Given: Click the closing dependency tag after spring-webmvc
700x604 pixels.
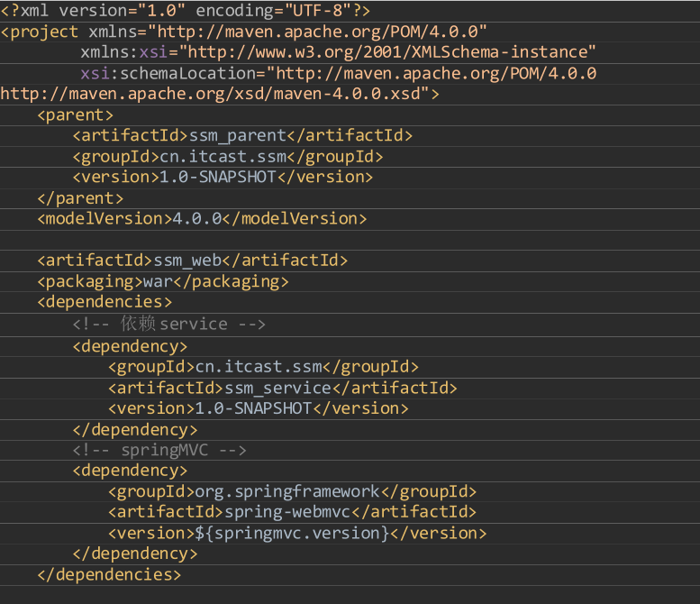Looking at the screenshot, I should click(x=135, y=554).
